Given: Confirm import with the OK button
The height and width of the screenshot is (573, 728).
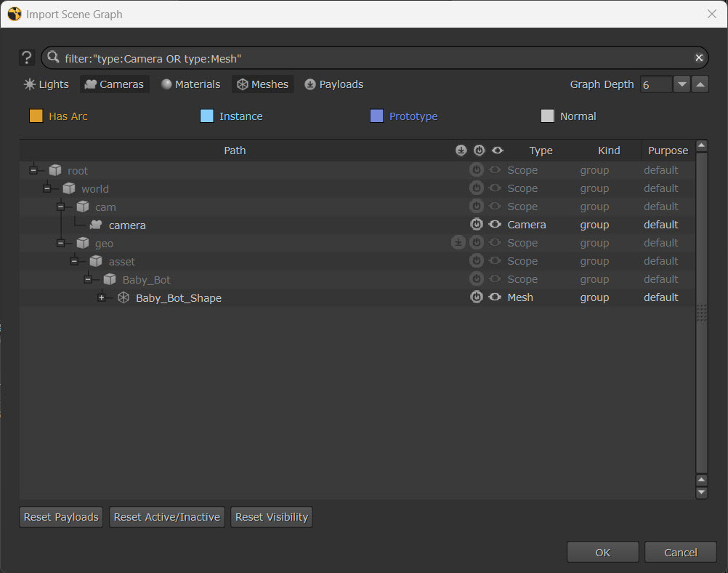Looking at the screenshot, I should click(602, 553).
